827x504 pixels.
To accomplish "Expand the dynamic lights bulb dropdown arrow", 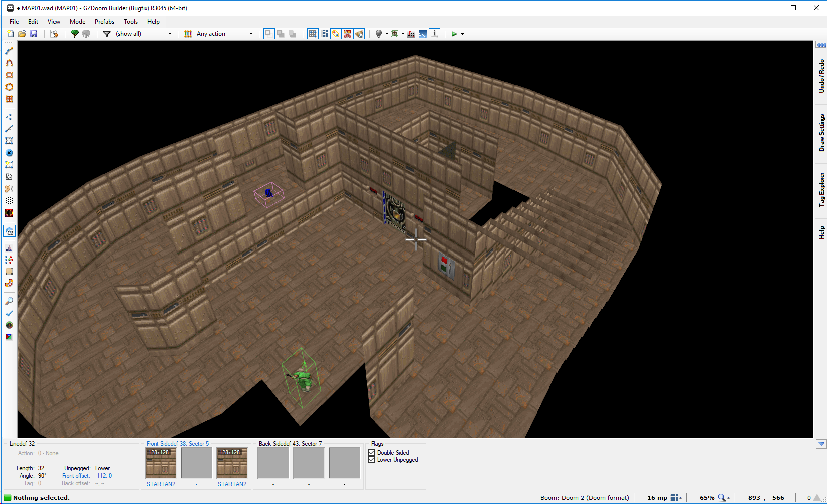I will tap(387, 34).
